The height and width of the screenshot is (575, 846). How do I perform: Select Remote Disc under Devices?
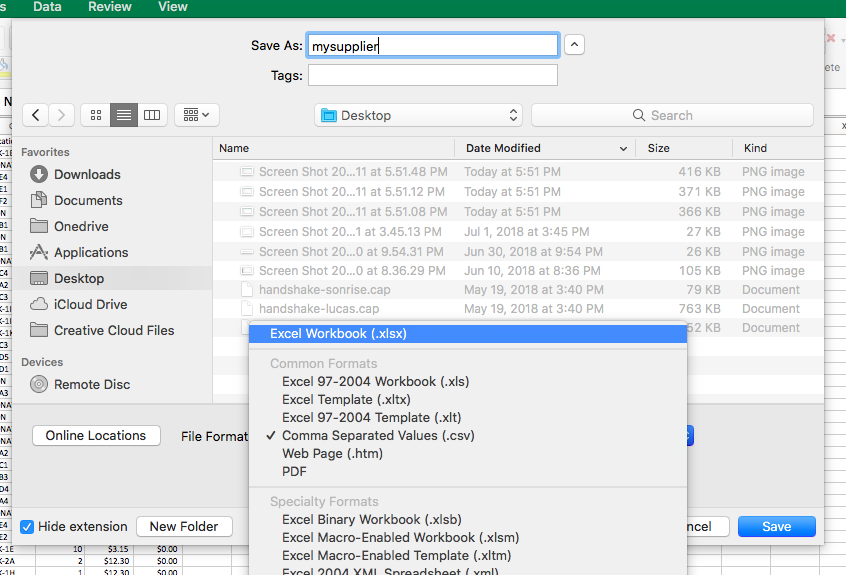tap(91, 384)
